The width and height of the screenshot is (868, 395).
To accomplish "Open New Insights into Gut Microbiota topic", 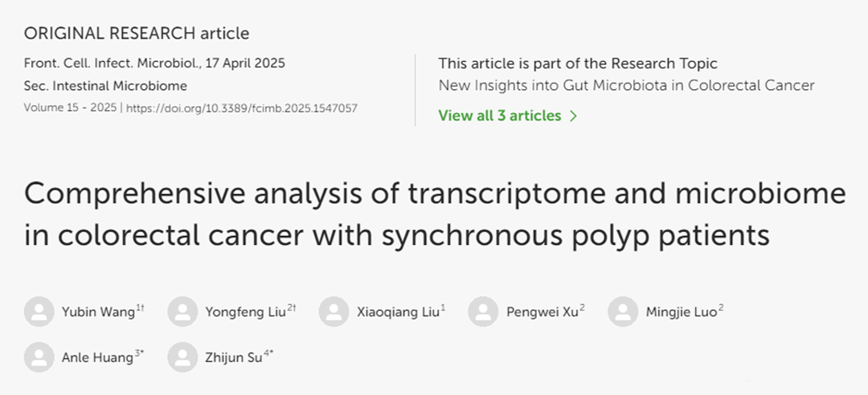I will point(626,85).
